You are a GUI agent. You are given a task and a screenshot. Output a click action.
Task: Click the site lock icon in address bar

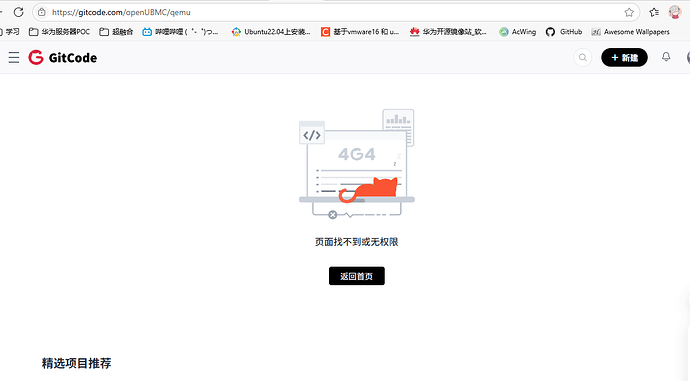tap(41, 12)
